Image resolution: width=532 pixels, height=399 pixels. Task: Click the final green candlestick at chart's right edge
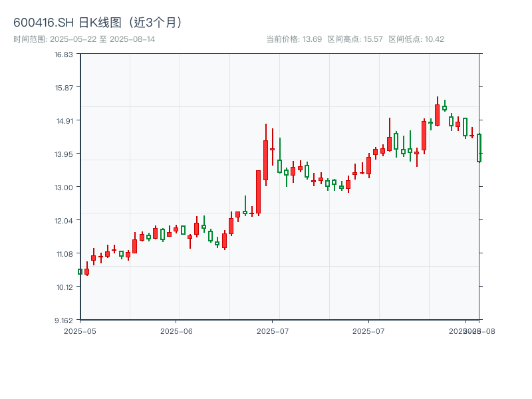coord(479,148)
